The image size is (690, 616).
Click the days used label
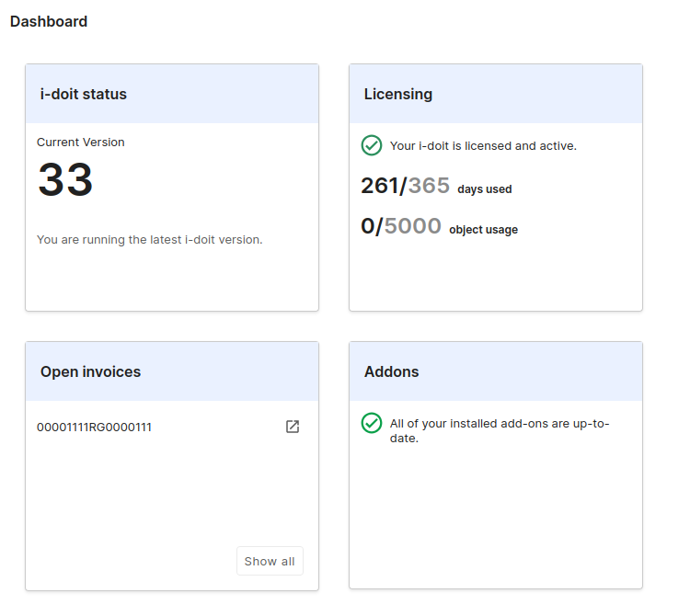[484, 189]
